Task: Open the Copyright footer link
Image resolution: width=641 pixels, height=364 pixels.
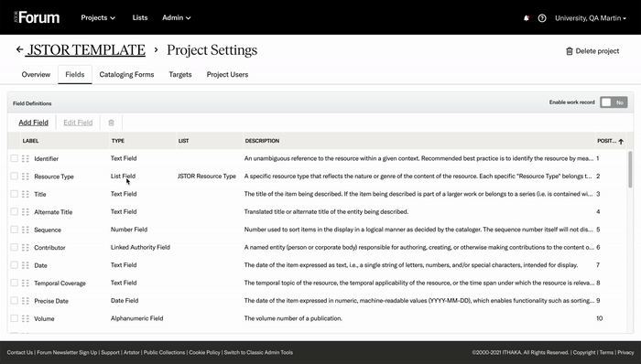Action: click(584, 353)
